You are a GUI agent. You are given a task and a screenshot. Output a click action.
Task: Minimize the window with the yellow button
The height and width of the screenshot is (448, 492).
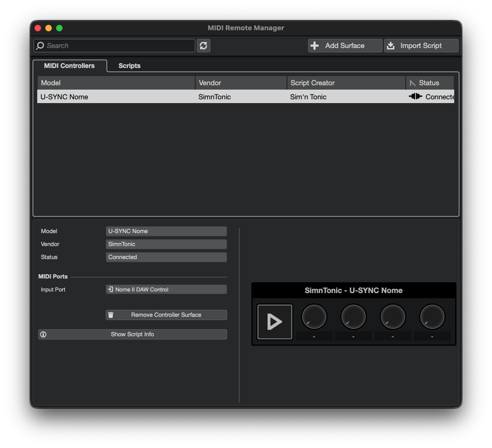coord(49,28)
